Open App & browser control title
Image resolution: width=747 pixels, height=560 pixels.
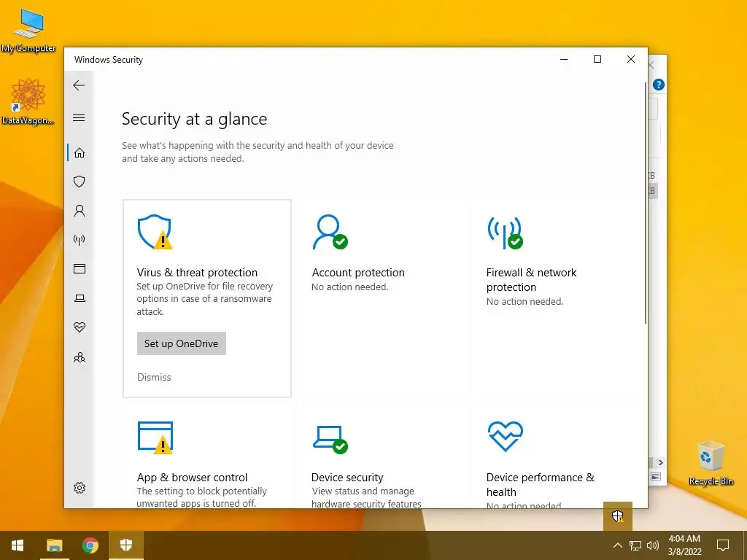pyautogui.click(x=193, y=477)
